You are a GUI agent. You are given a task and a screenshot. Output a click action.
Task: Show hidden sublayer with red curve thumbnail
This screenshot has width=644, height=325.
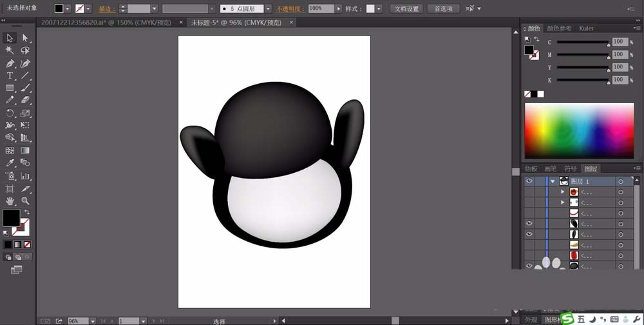pyautogui.click(x=529, y=213)
